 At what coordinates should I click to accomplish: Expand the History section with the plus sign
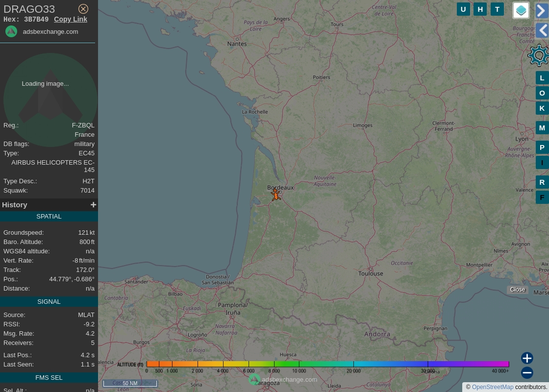click(x=93, y=204)
